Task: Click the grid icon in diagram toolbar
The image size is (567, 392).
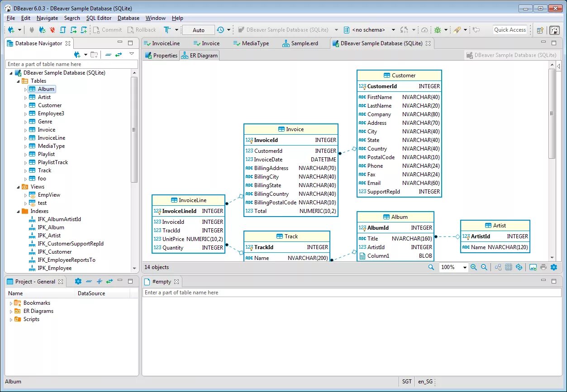Action: click(x=509, y=267)
